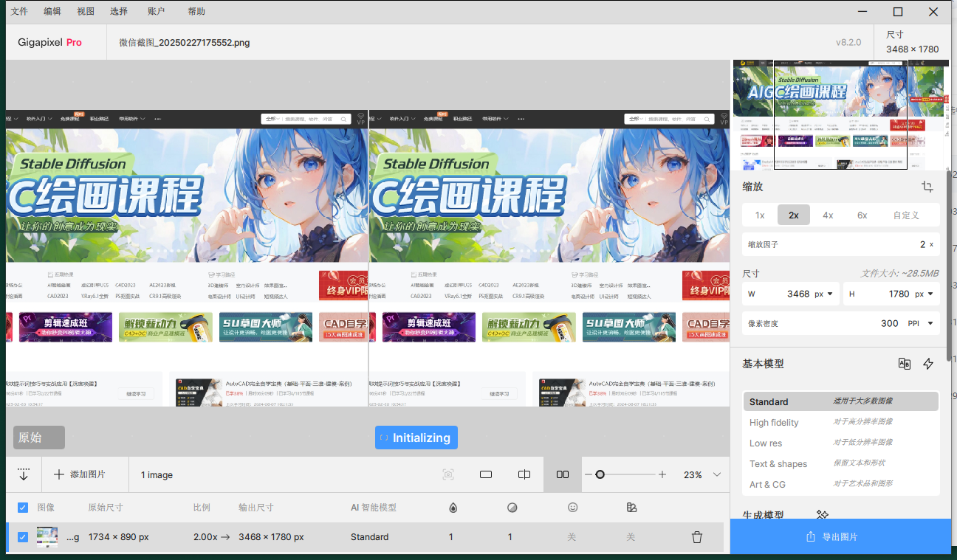
Task: Click the A/B compare icon in 基本模型
Action: pos(904,364)
